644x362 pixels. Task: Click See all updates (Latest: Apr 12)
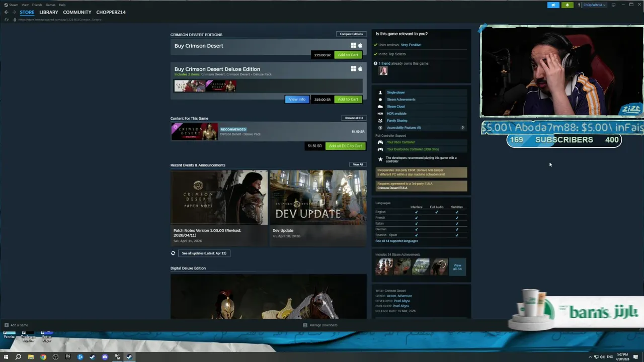[x=204, y=253]
